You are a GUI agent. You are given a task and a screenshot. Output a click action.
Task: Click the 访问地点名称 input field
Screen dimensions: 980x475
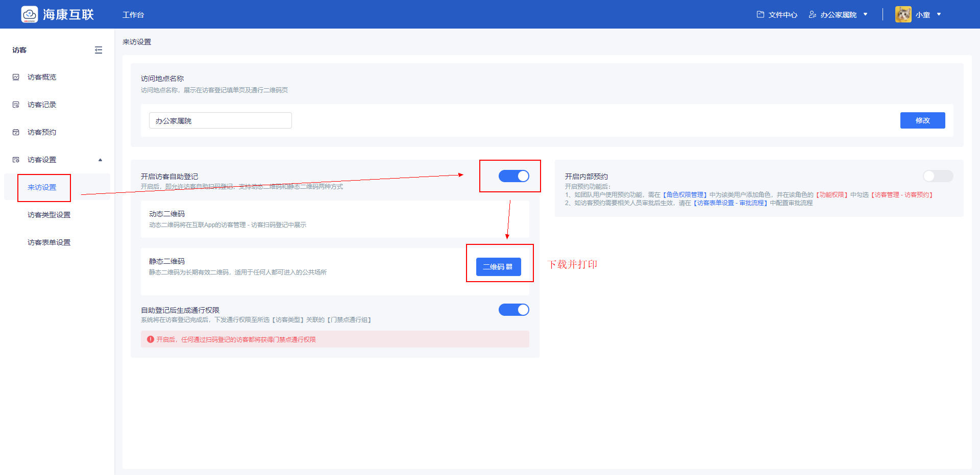tap(220, 121)
